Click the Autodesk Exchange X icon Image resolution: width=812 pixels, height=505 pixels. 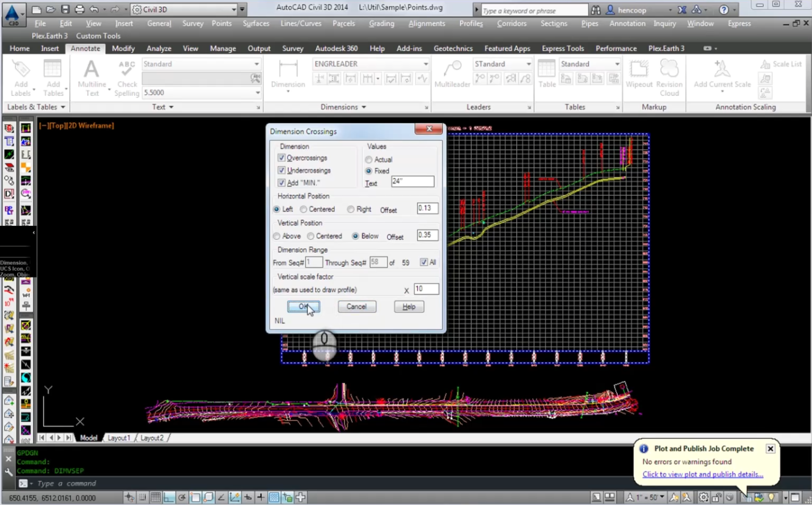point(682,10)
